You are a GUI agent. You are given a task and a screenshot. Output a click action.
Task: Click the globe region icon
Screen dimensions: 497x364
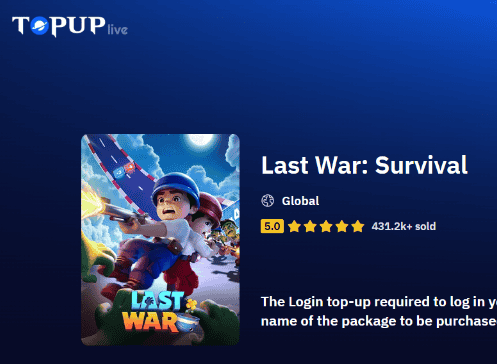tap(267, 201)
